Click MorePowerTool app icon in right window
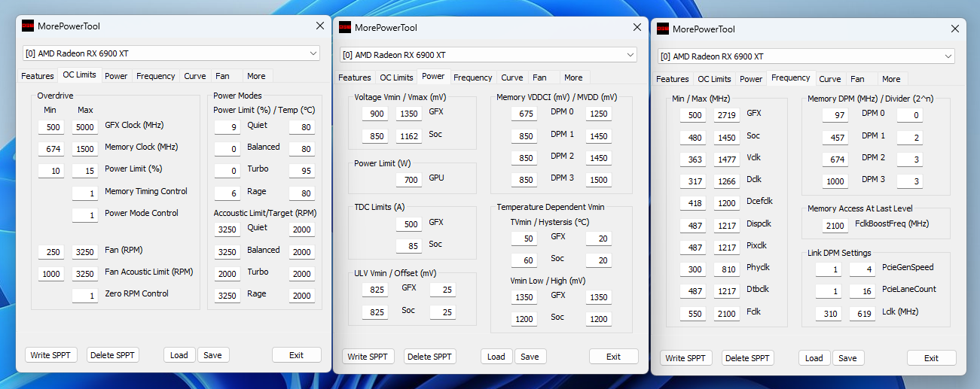This screenshot has height=389, width=980. coord(663,29)
